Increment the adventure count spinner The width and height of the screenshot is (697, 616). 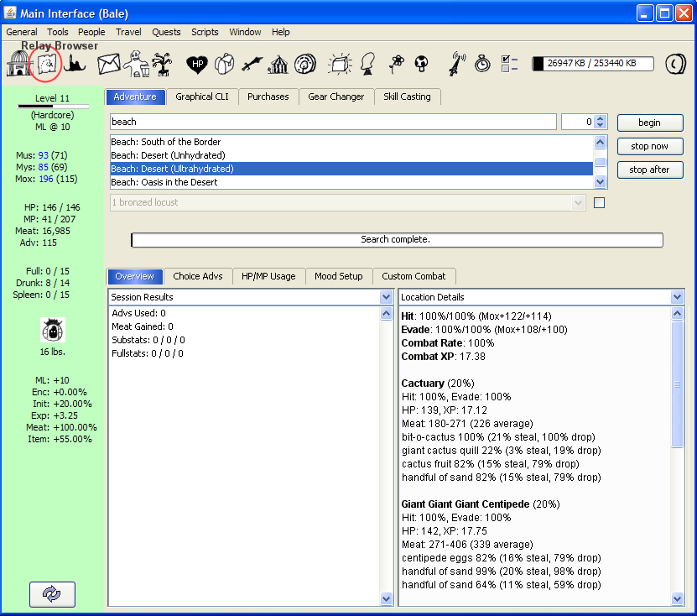click(601, 118)
